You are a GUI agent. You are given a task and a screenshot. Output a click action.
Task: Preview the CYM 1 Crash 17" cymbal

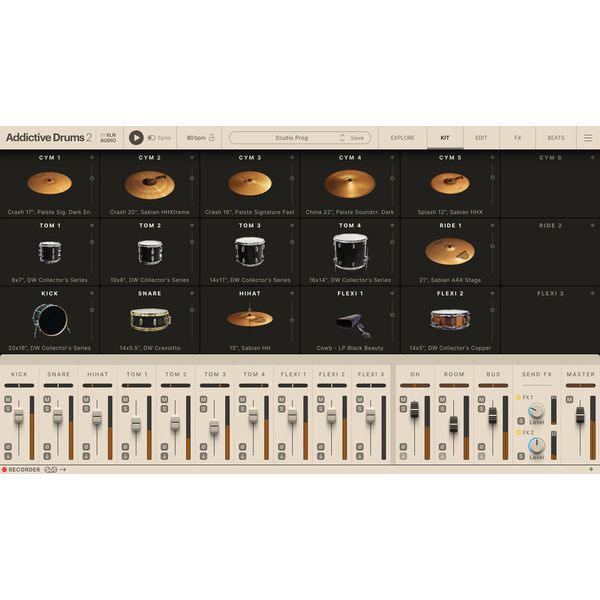tap(49, 183)
